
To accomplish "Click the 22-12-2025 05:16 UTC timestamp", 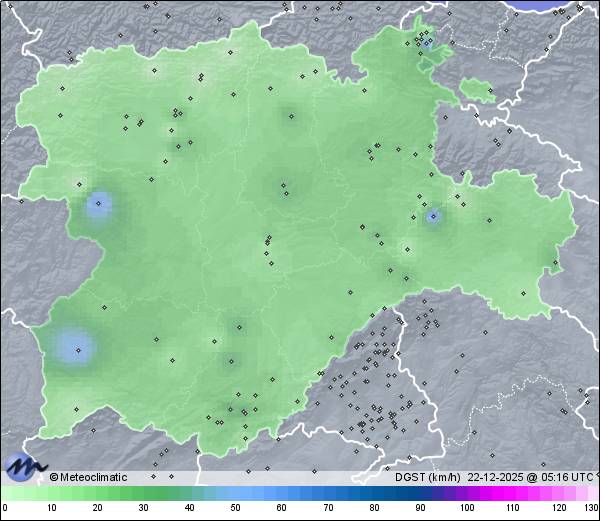I will (527, 477).
